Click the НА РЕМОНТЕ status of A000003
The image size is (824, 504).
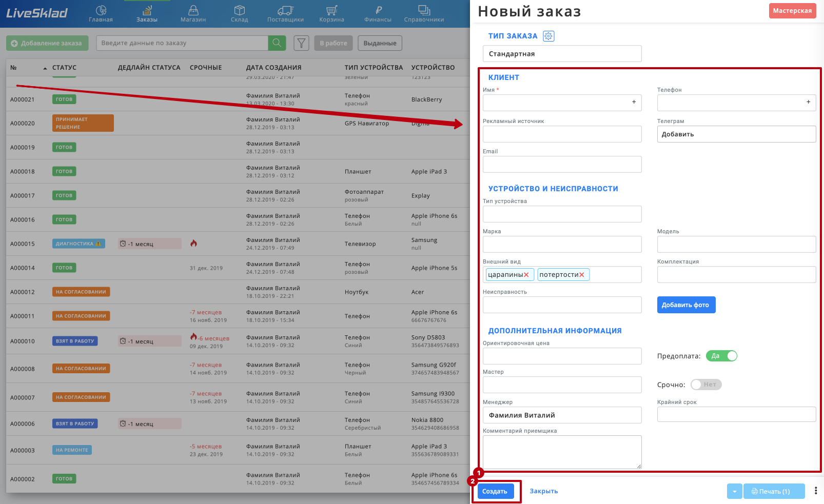pyautogui.click(x=72, y=450)
